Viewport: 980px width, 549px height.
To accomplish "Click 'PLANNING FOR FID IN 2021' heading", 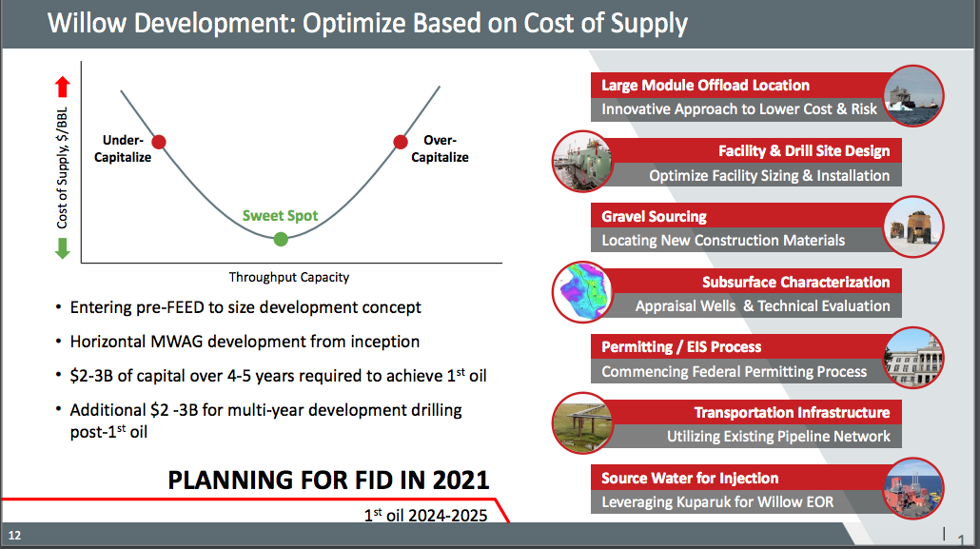I will pyautogui.click(x=328, y=480).
